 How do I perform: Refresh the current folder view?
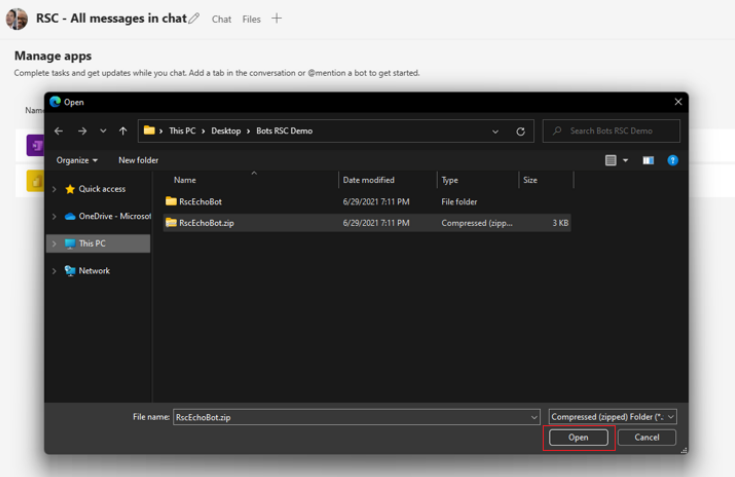click(520, 131)
